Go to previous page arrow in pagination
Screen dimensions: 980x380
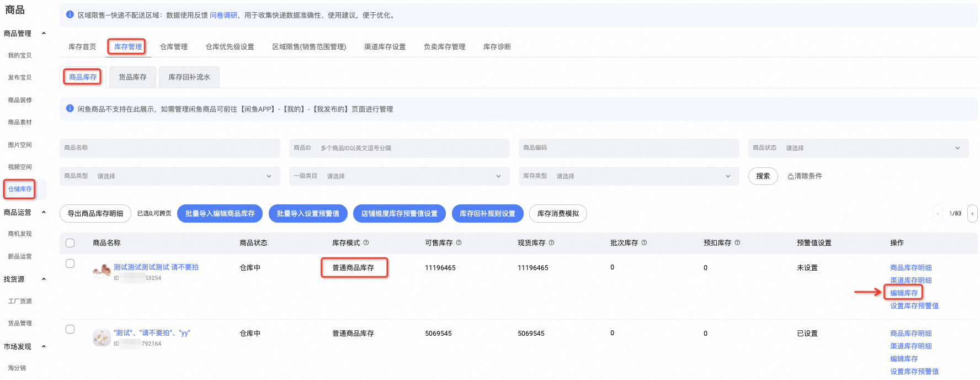(938, 214)
